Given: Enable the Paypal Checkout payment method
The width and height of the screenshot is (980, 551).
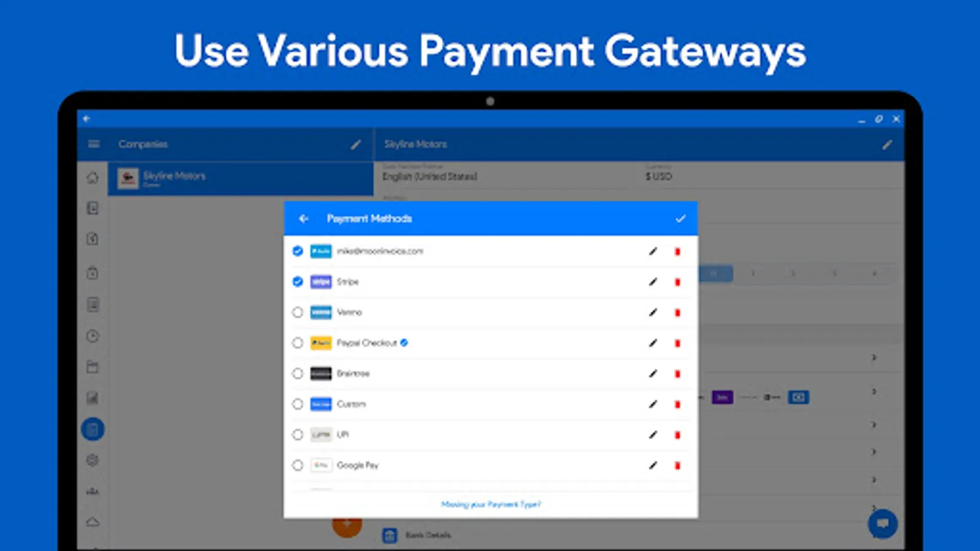Looking at the screenshot, I should 298,343.
